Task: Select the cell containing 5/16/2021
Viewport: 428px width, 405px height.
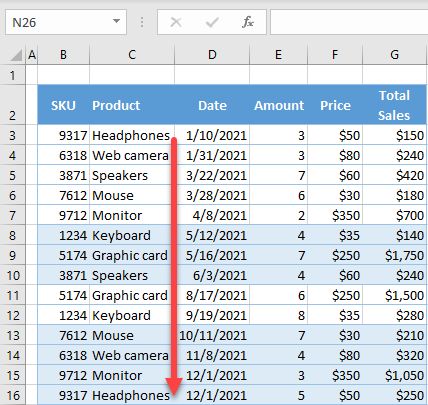Action: [212, 255]
